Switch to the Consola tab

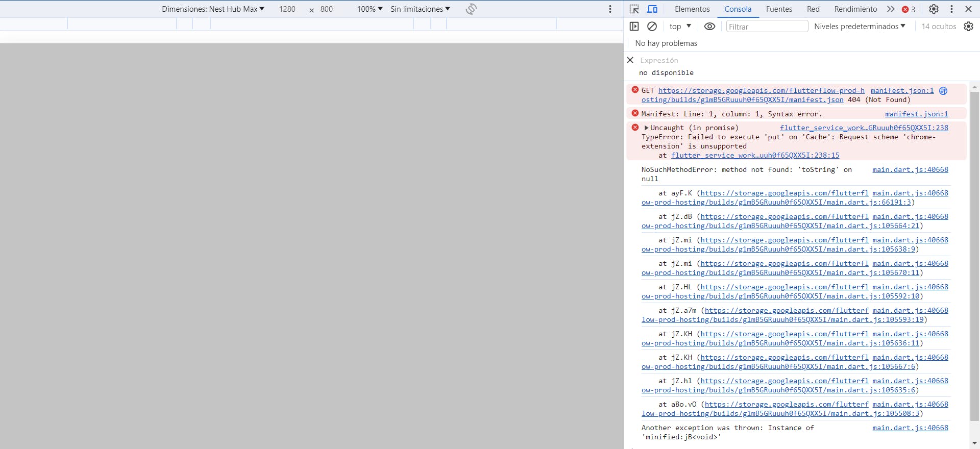click(738, 9)
